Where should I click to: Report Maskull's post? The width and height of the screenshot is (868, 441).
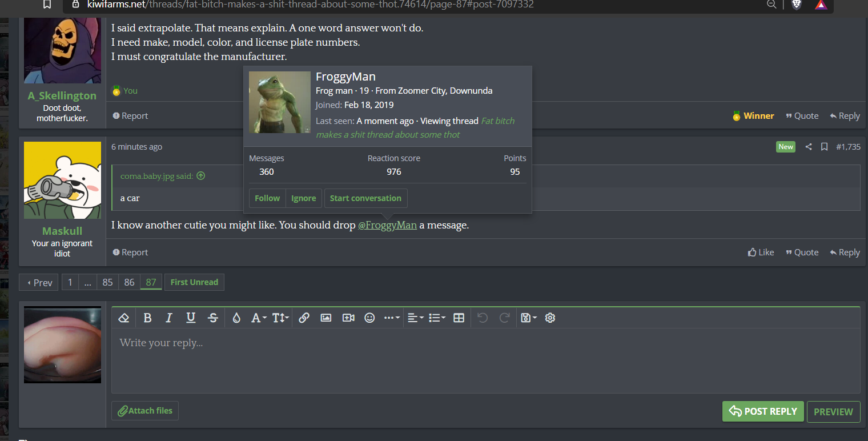click(x=130, y=252)
